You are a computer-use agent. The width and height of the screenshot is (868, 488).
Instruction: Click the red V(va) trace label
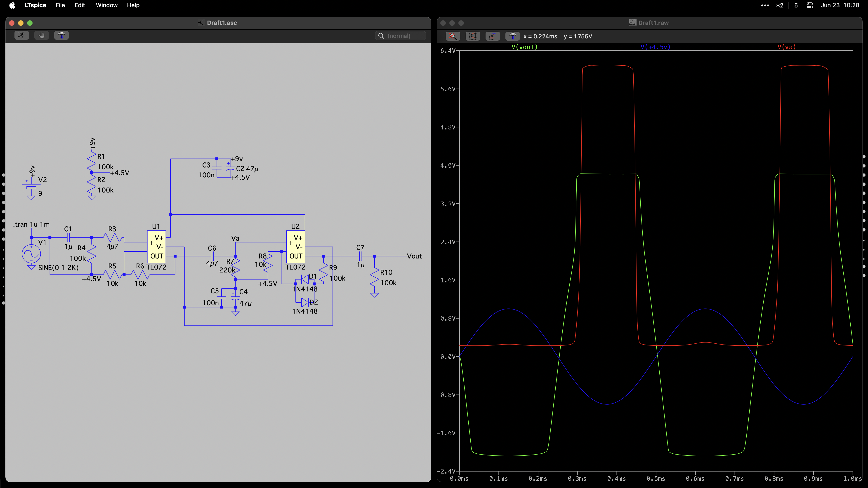[x=786, y=47]
